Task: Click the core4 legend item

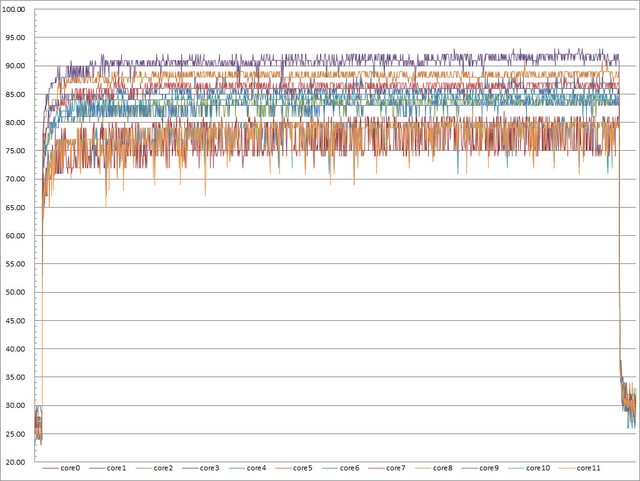Action: (x=256, y=468)
